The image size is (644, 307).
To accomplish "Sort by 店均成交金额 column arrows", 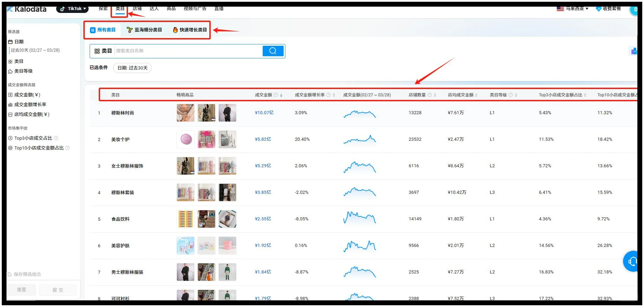I will click(476, 95).
